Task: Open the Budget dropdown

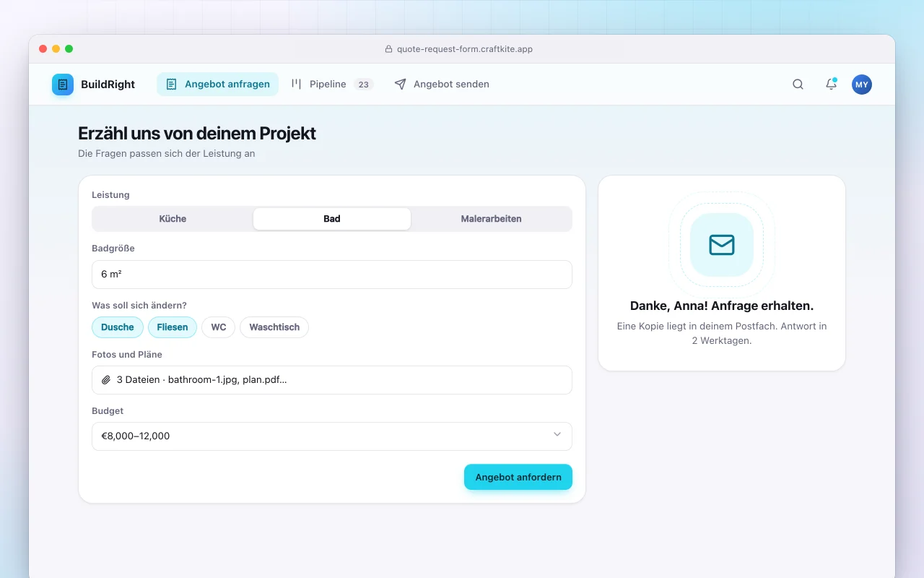Action: [332, 436]
